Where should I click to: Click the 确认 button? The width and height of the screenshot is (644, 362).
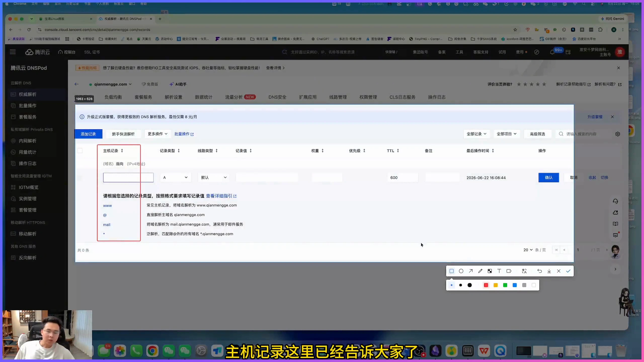tap(549, 177)
